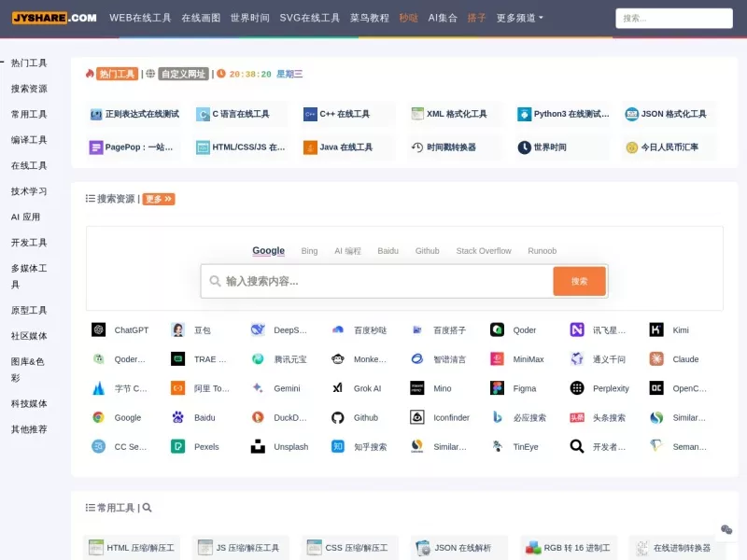
Task: Open 菜鸟教程 in top navigation
Action: coord(369,18)
